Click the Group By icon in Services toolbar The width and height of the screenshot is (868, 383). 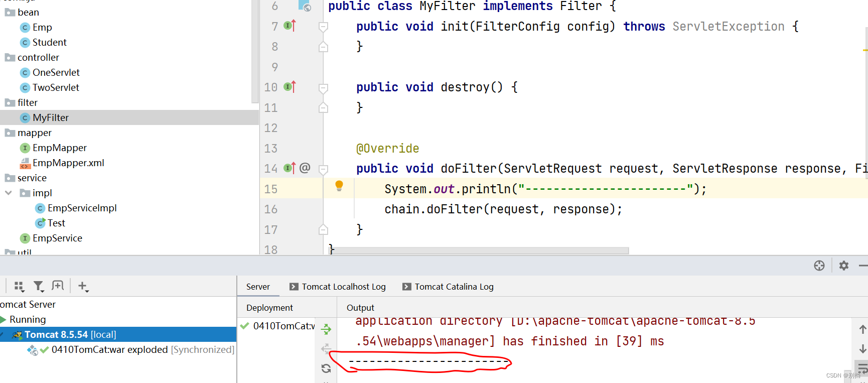19,286
